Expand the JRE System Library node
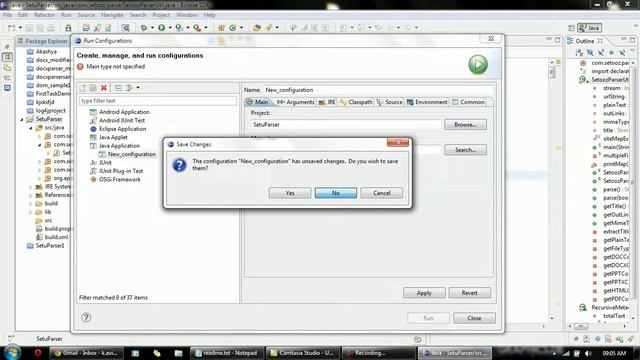This screenshot has width=640, height=360. coord(30,187)
